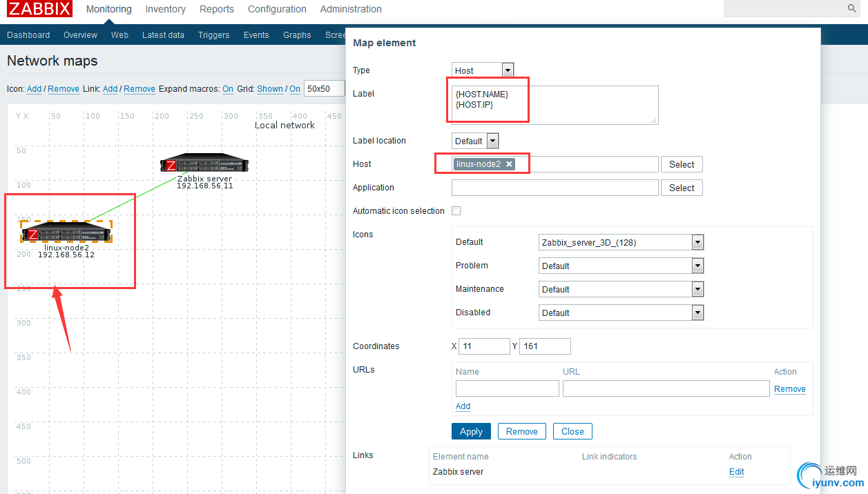
Task: Open the Problem icon dropdown
Action: pos(621,266)
